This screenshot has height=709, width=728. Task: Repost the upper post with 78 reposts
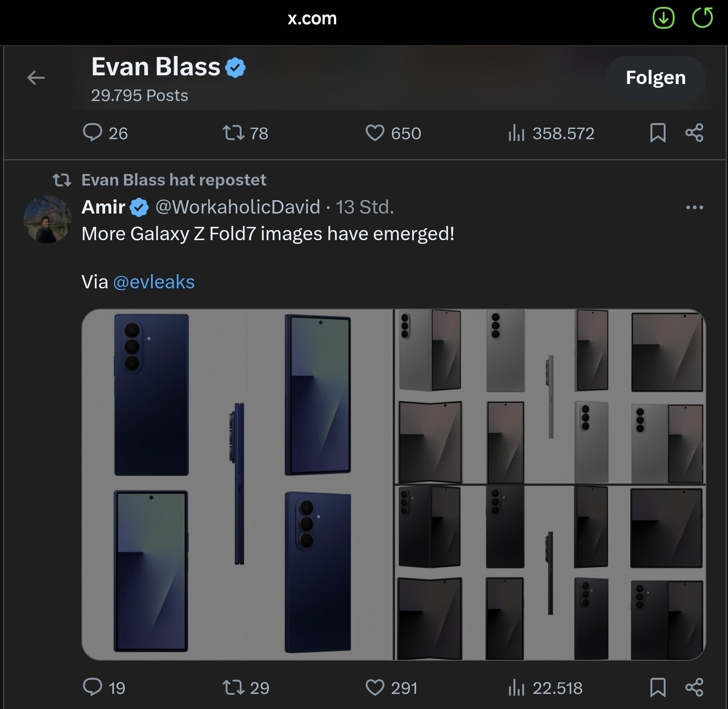(233, 133)
